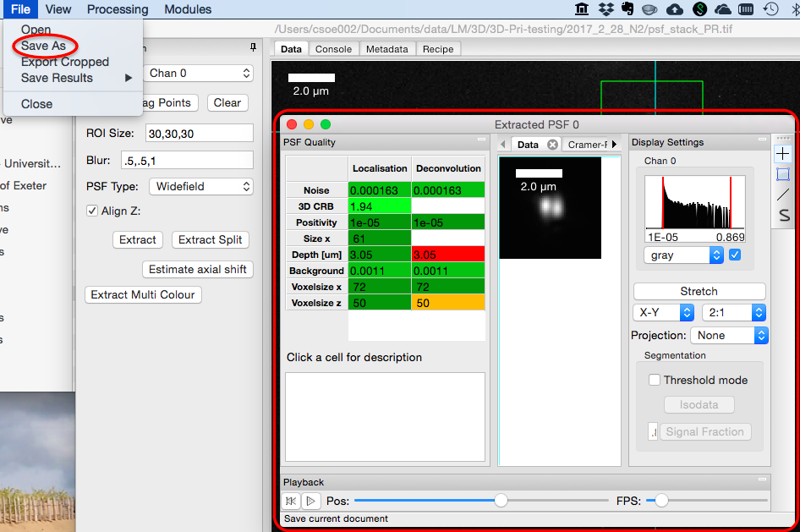Viewport: 800px width, 532px height.
Task: Choose Save As from the File menu
Action: click(43, 46)
